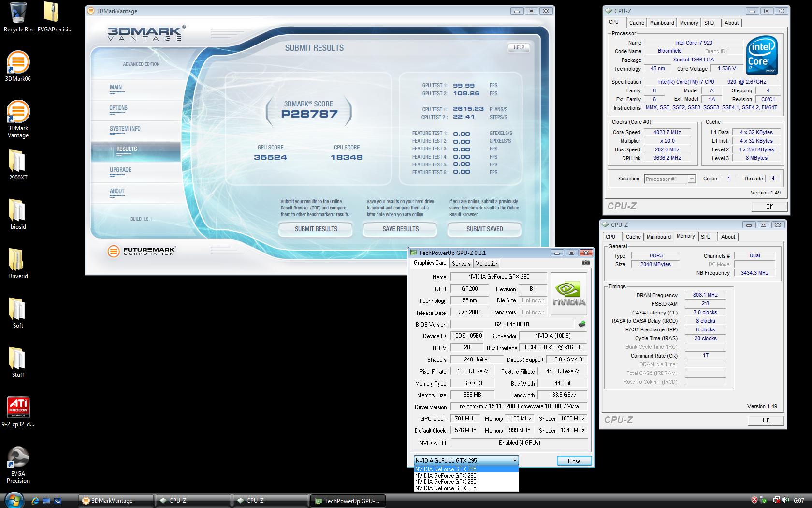Select the last NVIDIA GeForce GTX 295 list entry

[466, 488]
